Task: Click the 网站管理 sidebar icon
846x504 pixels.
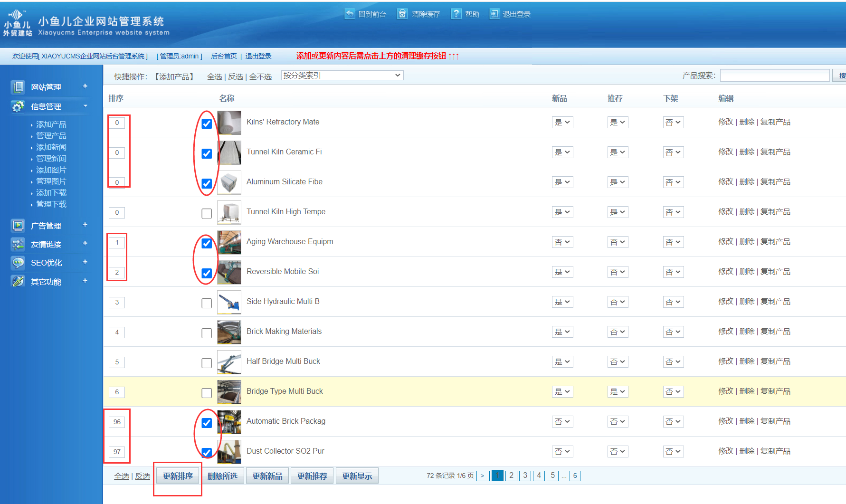Action: click(x=18, y=87)
